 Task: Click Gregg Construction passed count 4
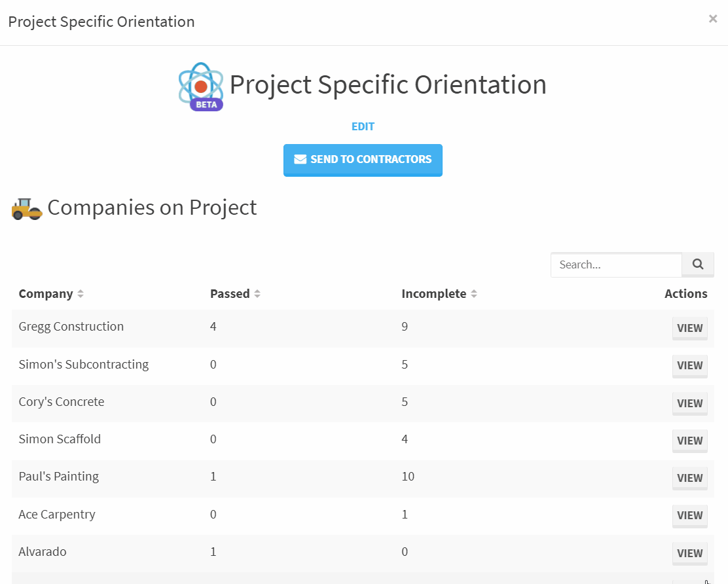point(213,327)
